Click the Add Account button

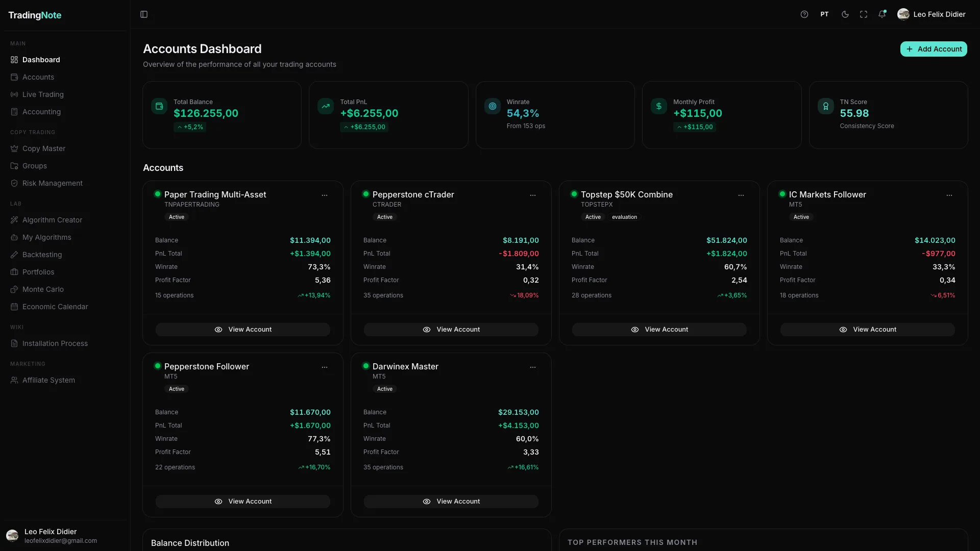(934, 49)
